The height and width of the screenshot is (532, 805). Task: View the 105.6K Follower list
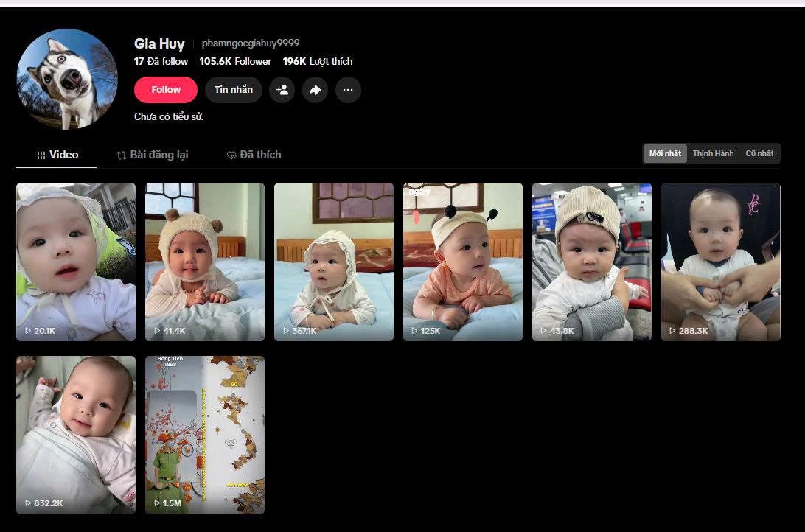tap(235, 62)
